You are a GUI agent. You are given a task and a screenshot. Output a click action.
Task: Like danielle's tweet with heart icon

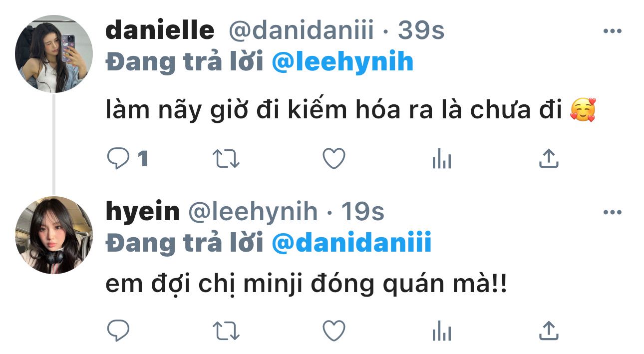333,159
